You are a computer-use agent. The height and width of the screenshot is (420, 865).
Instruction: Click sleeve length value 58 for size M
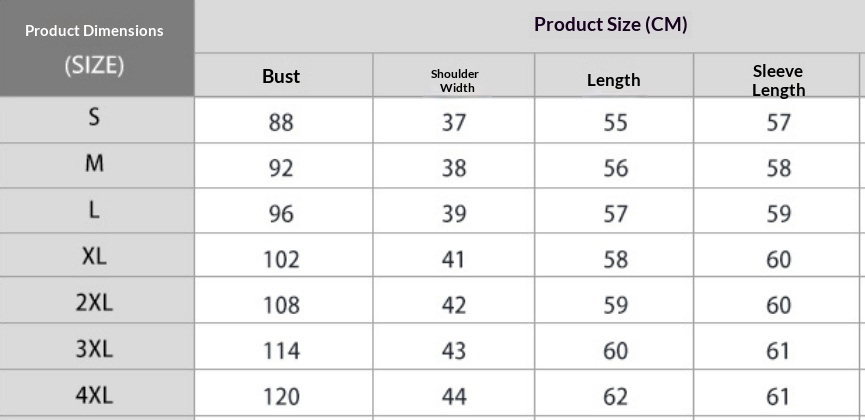pyautogui.click(x=778, y=168)
